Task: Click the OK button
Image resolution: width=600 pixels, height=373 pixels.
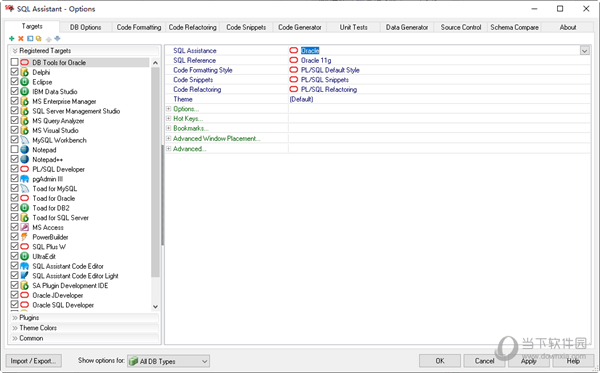Action: click(440, 361)
